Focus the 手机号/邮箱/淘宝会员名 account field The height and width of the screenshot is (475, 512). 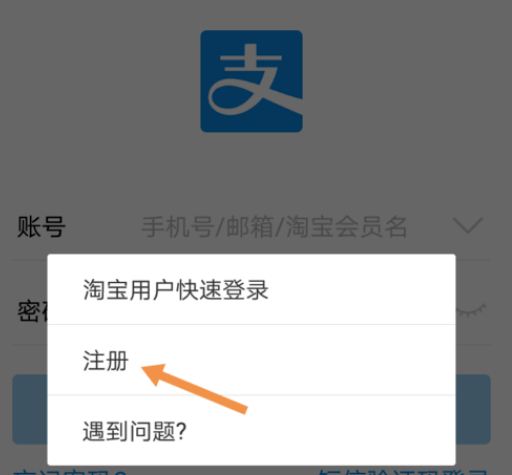point(274,227)
